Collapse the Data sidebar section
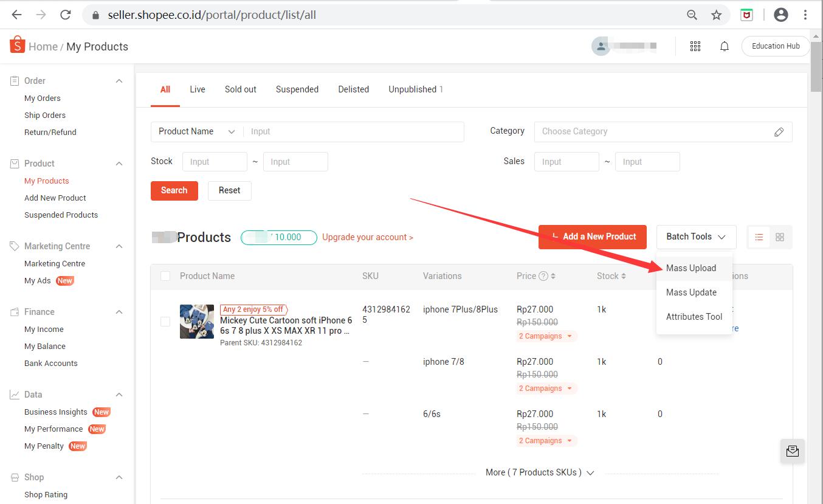823x504 pixels. click(119, 395)
